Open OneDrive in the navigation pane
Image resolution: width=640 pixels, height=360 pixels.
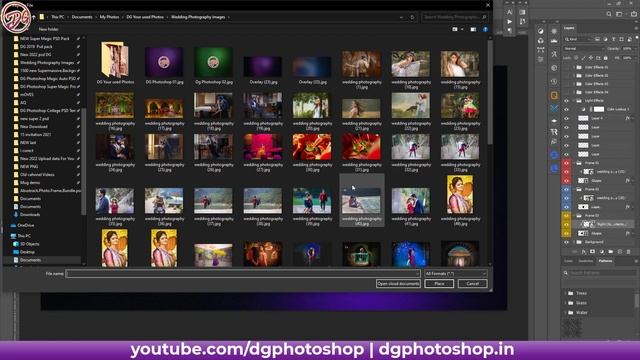[26, 225]
